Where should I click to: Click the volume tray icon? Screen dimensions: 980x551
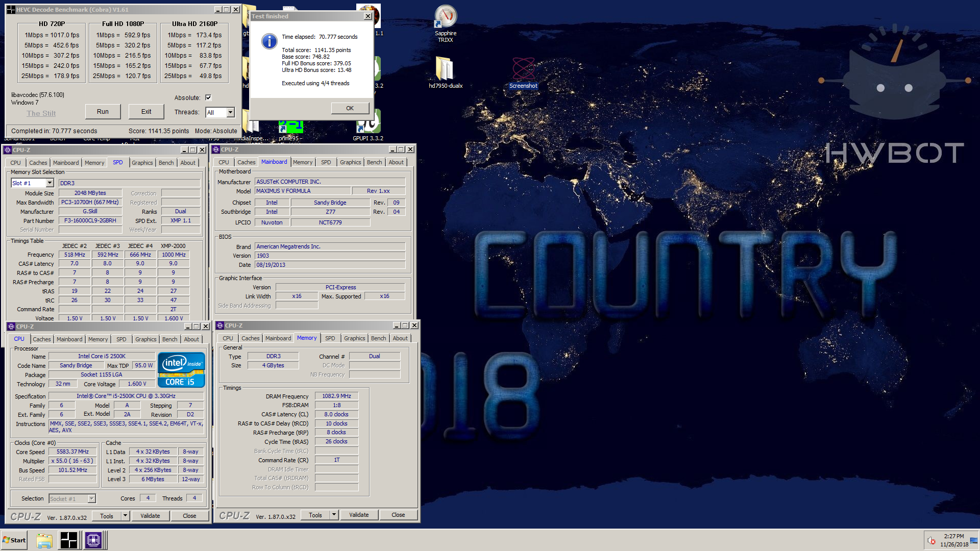tap(932, 541)
